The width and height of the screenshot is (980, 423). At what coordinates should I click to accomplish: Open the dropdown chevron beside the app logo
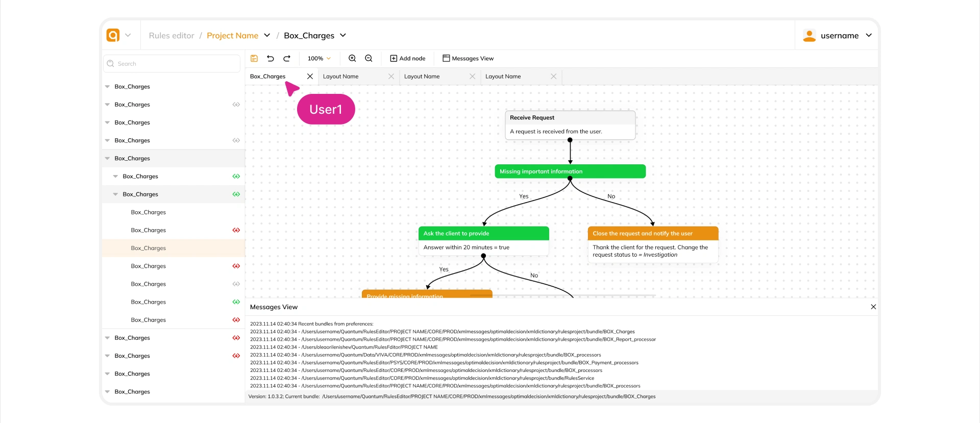point(128,35)
